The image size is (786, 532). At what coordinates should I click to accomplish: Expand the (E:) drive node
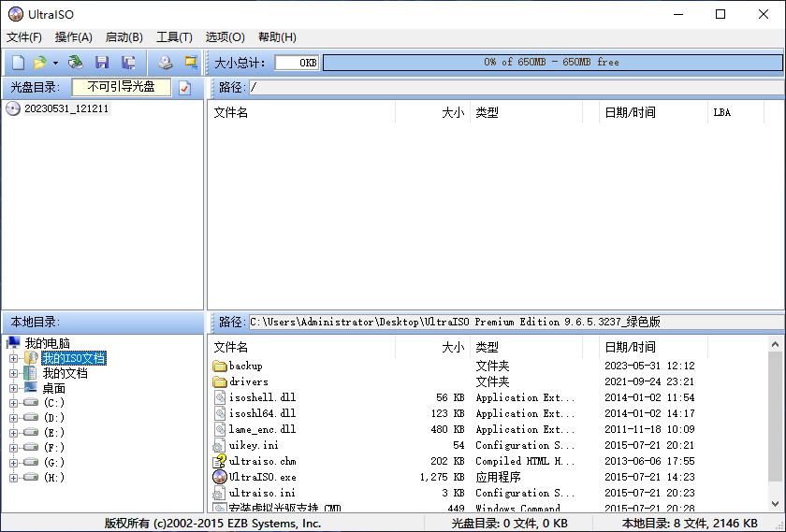pos(13,433)
